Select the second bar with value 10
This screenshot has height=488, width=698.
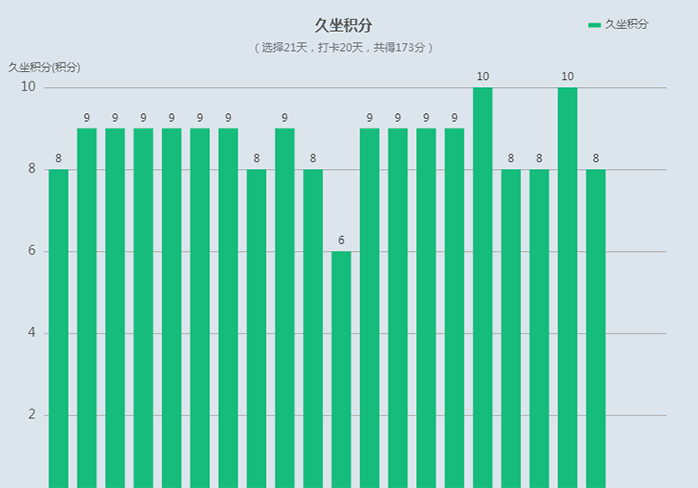coord(567,288)
